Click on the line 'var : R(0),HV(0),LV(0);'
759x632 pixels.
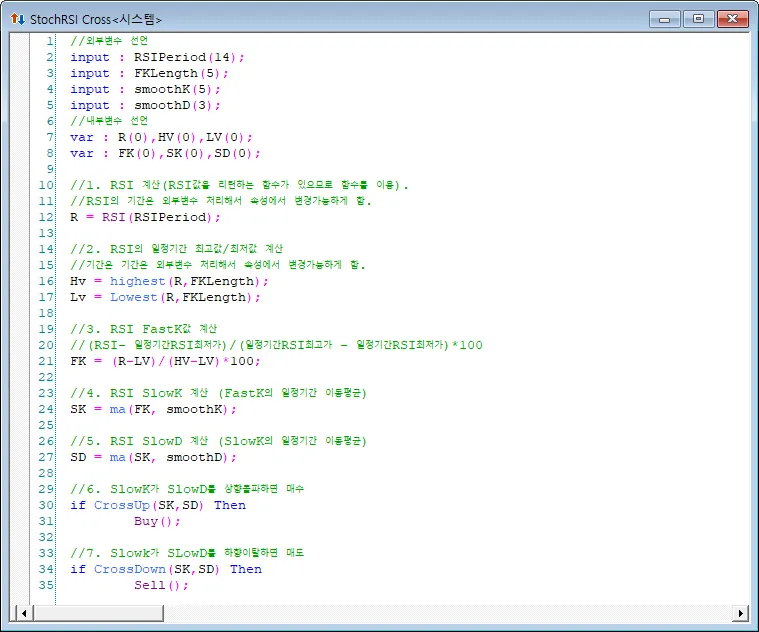(x=161, y=137)
